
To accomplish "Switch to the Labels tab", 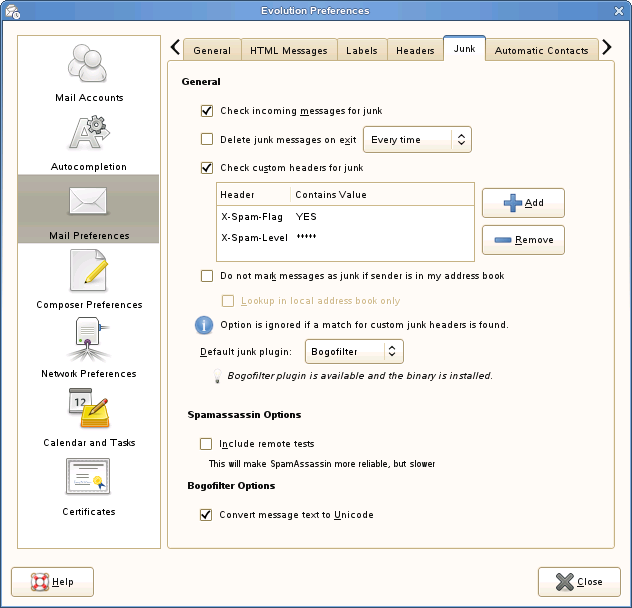I will pyautogui.click(x=362, y=50).
